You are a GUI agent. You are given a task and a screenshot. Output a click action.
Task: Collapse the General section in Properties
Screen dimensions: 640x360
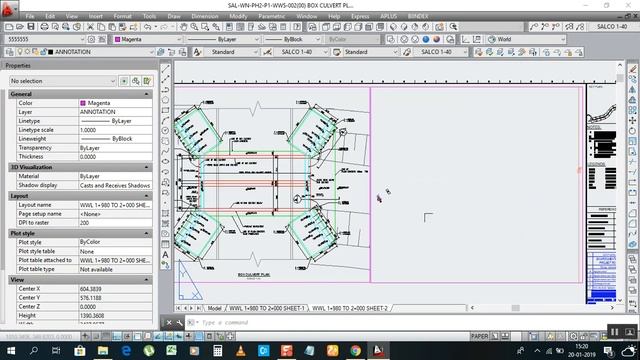(x=147, y=94)
